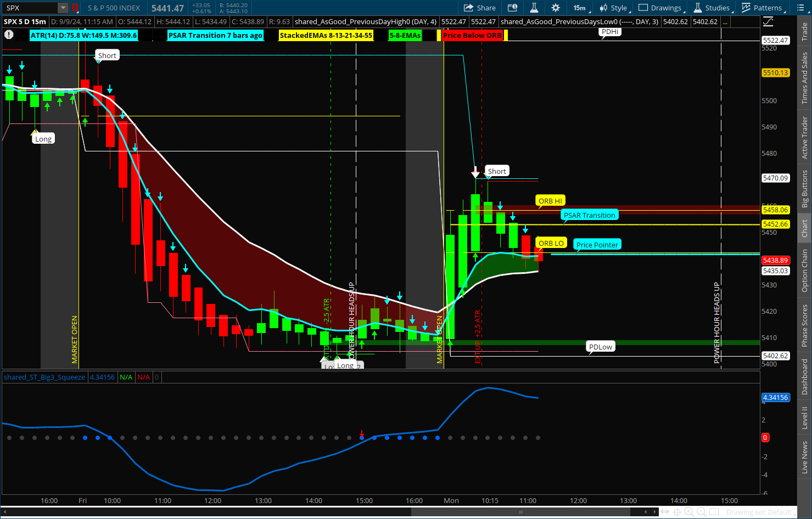Select the Chart side tab
This screenshot has width=812, height=519.
click(805, 228)
